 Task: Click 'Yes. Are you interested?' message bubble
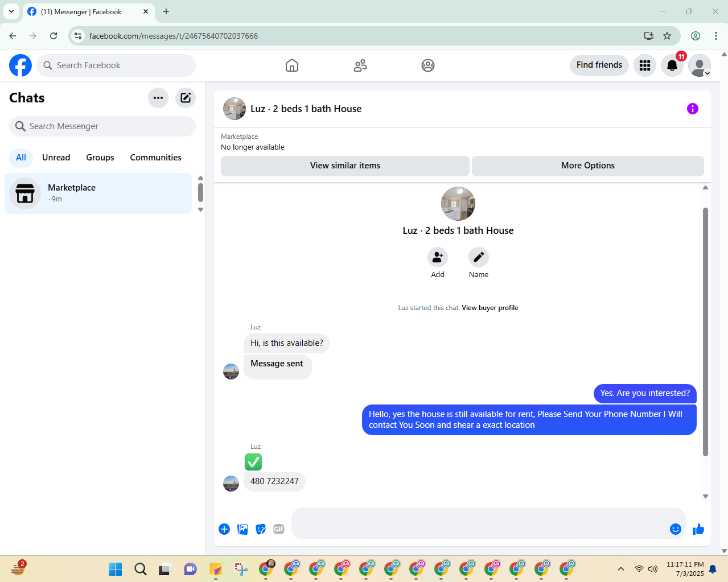645,393
